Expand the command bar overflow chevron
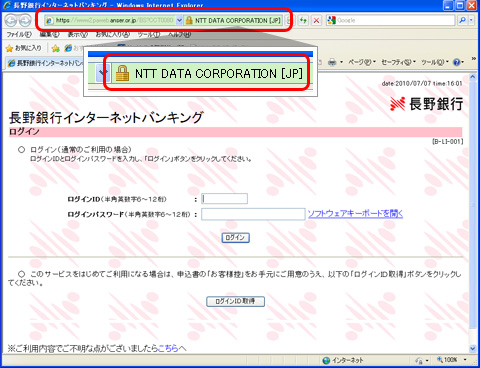The width and height of the screenshot is (480, 368). tap(473, 59)
